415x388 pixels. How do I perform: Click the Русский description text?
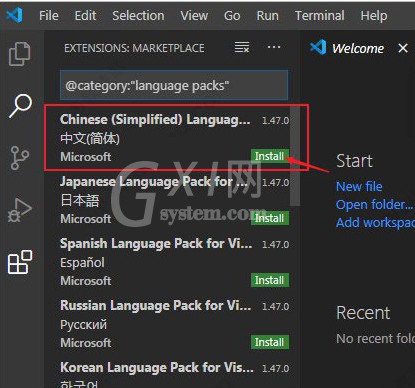[x=83, y=325]
